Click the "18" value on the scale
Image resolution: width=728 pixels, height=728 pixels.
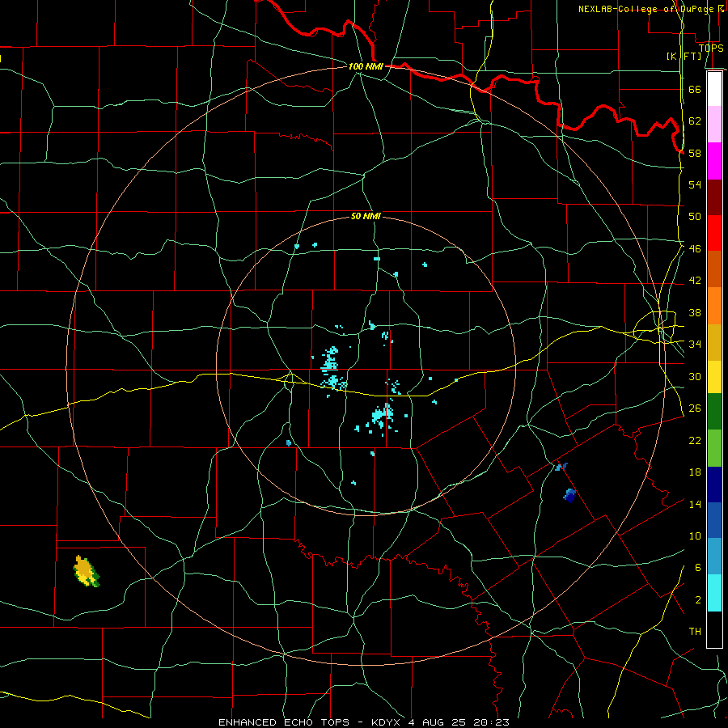695,472
